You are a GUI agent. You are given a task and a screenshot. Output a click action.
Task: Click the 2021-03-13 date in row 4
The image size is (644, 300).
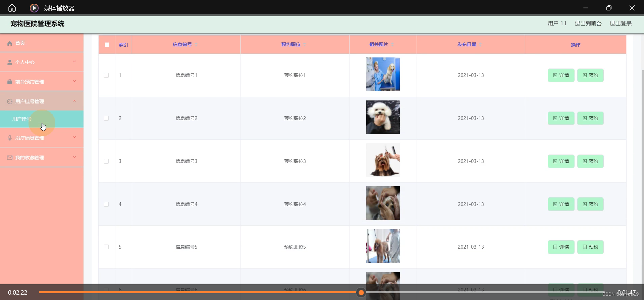(471, 204)
